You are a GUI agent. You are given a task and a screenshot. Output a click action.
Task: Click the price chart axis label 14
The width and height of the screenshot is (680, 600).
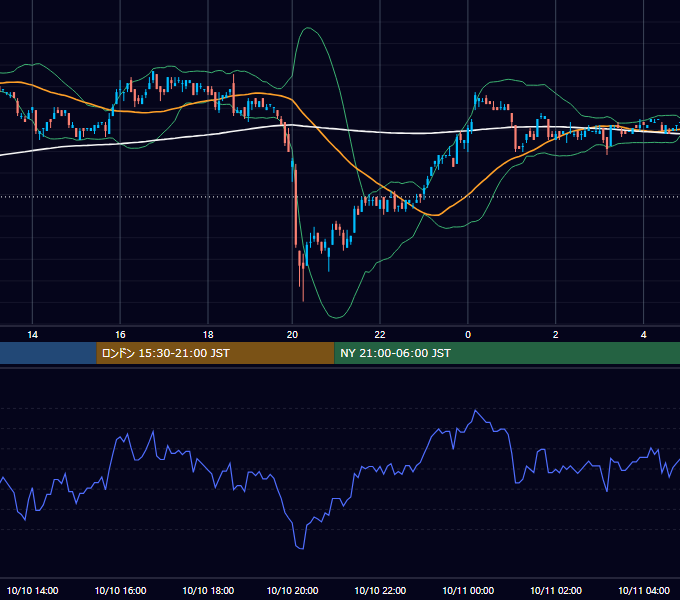click(33, 335)
